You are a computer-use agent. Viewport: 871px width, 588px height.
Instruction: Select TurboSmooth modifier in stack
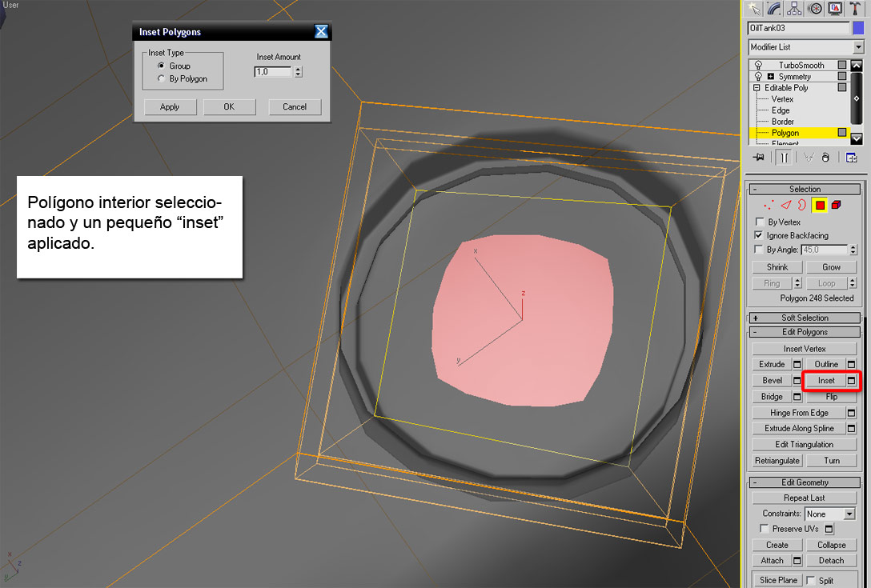(801, 65)
